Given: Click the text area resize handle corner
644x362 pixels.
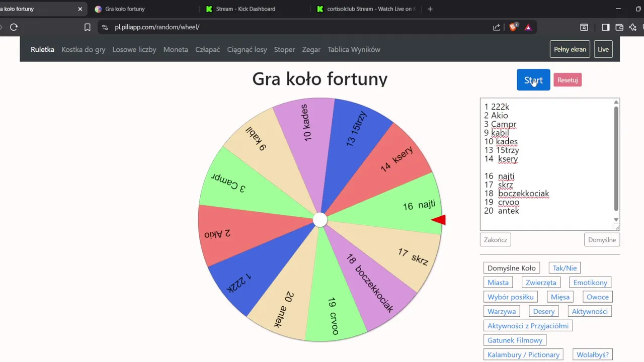Looking at the screenshot, I should [x=617, y=227].
